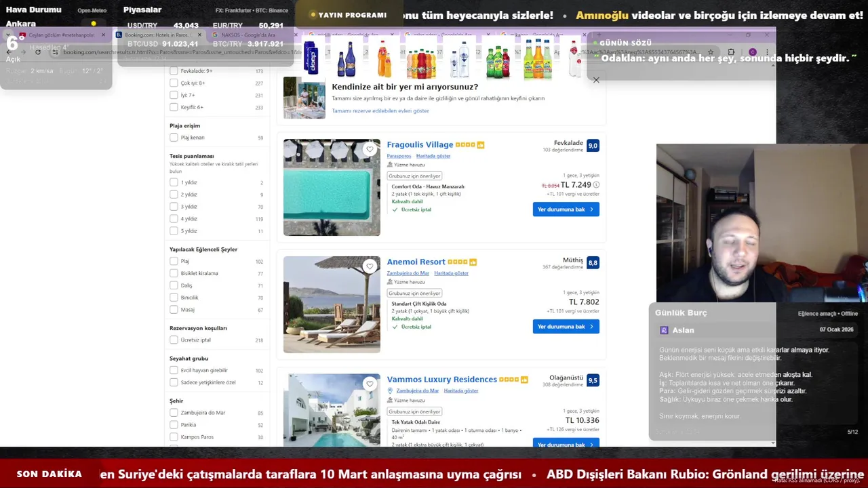Click 'Haritada göster' for Anemoi Resort
868x488 pixels.
[451, 273]
